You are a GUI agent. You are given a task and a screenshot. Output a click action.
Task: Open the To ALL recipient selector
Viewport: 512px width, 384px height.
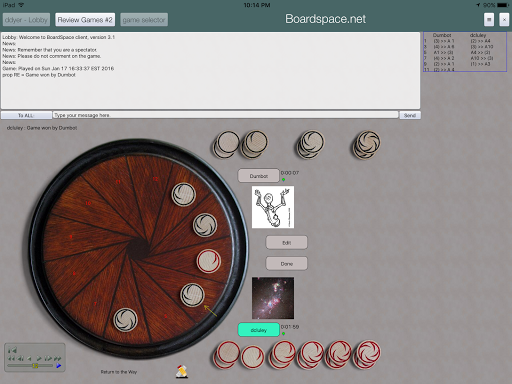click(26, 115)
